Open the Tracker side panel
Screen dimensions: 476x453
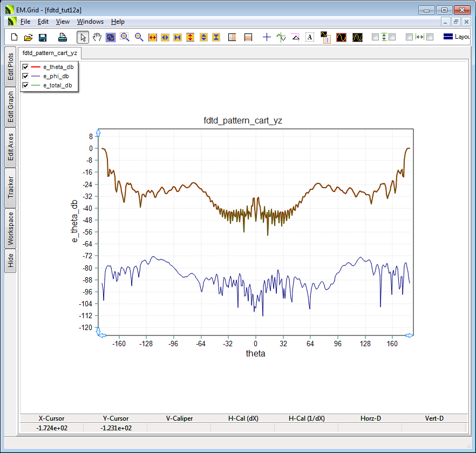(10, 187)
